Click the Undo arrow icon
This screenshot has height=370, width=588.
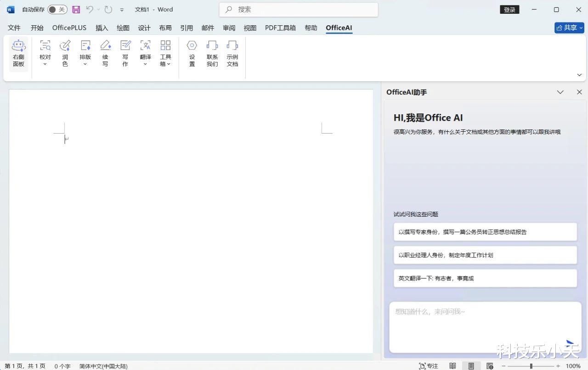point(90,9)
